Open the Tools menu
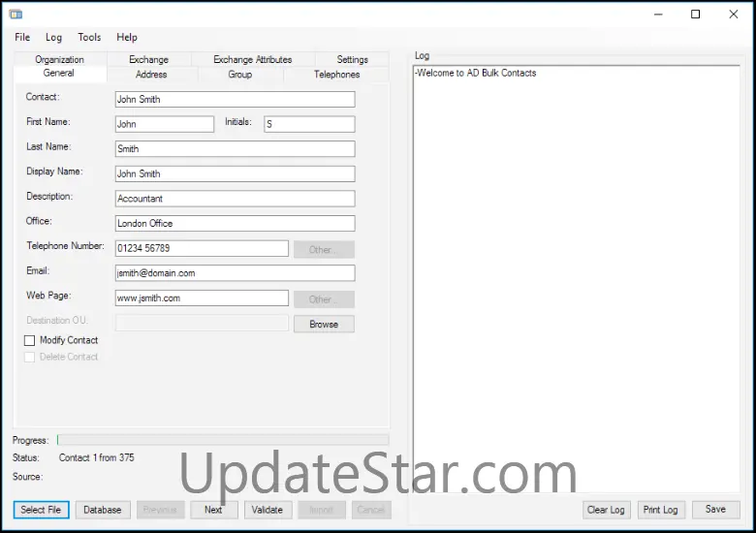 click(89, 37)
